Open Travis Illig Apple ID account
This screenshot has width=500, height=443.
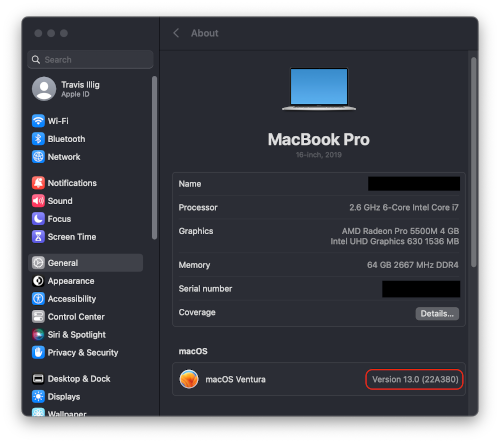(x=66, y=89)
